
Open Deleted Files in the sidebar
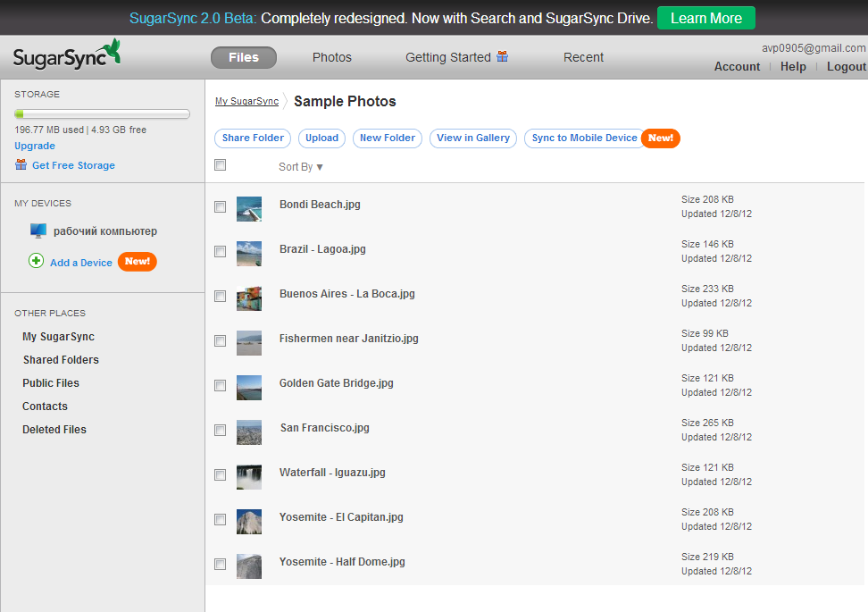(54, 430)
